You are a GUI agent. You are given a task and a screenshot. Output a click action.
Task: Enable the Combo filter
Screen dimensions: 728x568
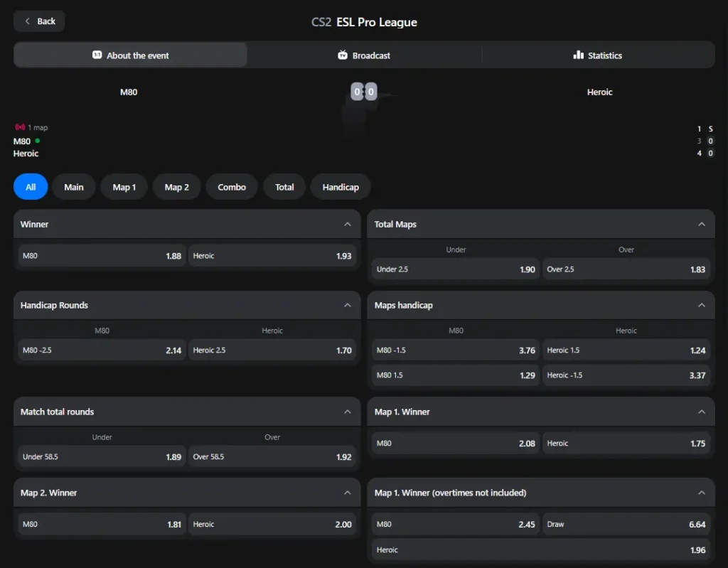[231, 186]
